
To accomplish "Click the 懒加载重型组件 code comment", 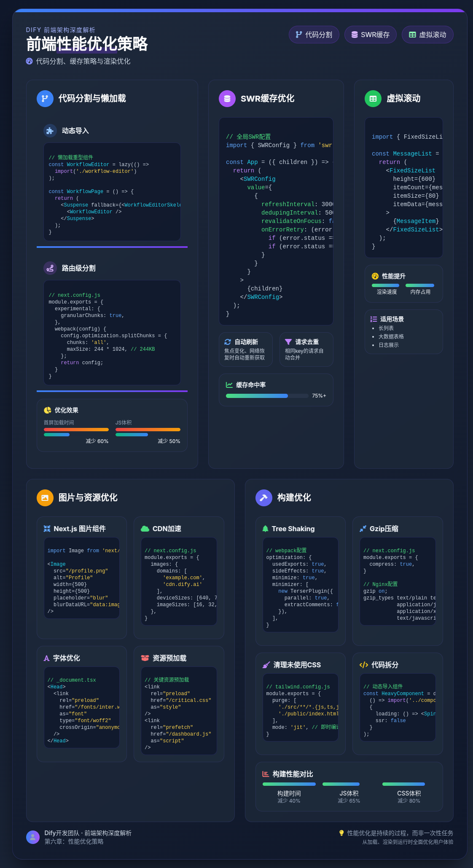I will (x=71, y=158).
